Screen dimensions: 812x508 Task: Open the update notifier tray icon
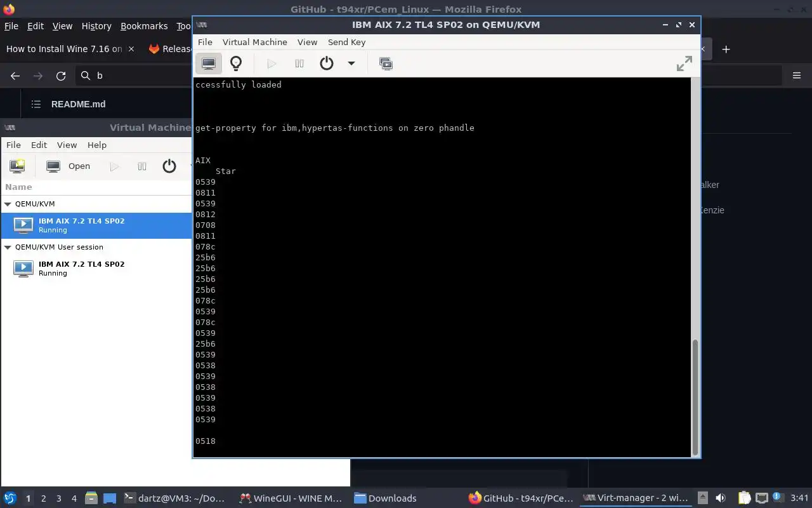778,498
